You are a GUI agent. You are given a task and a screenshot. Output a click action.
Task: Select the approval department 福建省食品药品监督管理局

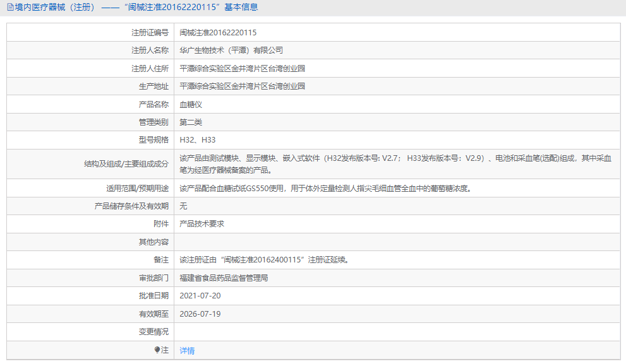(x=224, y=278)
